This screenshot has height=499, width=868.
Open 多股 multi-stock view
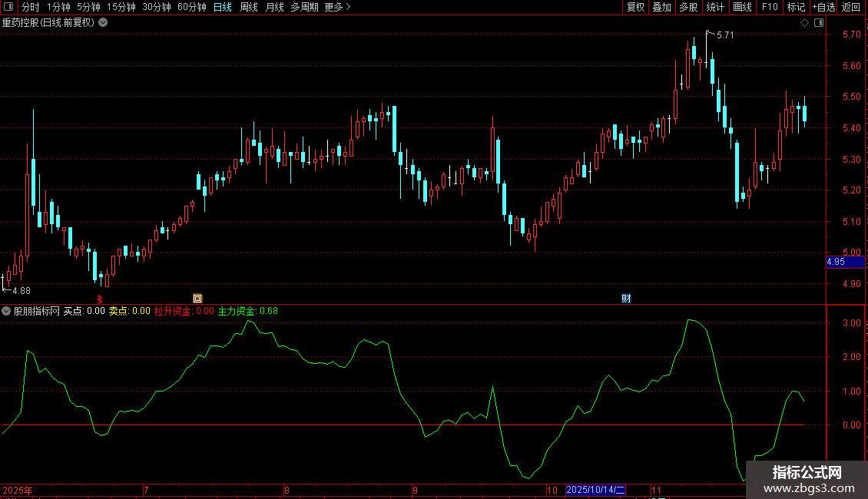coord(688,7)
